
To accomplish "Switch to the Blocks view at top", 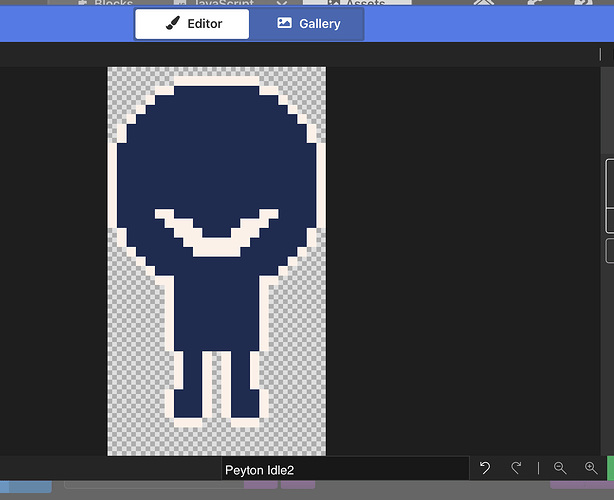I will (106, 3).
